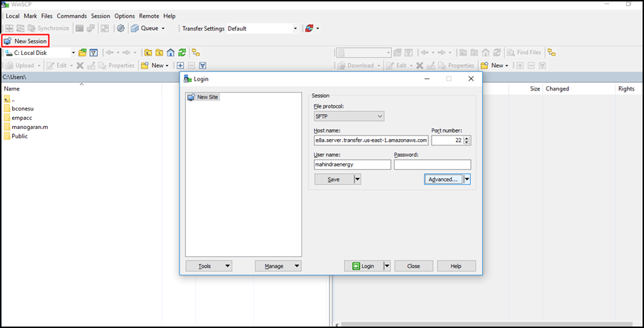The height and width of the screenshot is (328, 644).
Task: Click the local open directory folder icon
Action: click(x=83, y=53)
